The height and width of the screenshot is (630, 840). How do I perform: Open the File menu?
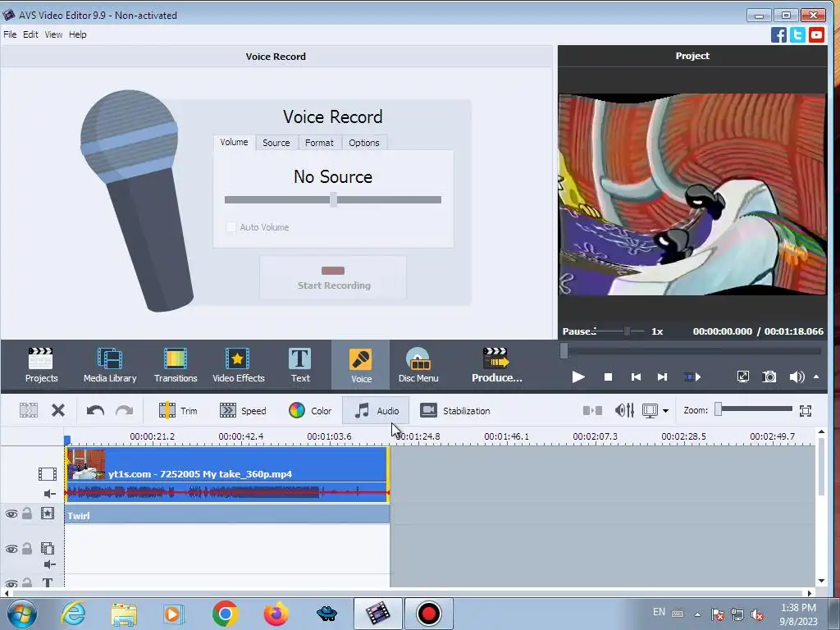click(10, 34)
